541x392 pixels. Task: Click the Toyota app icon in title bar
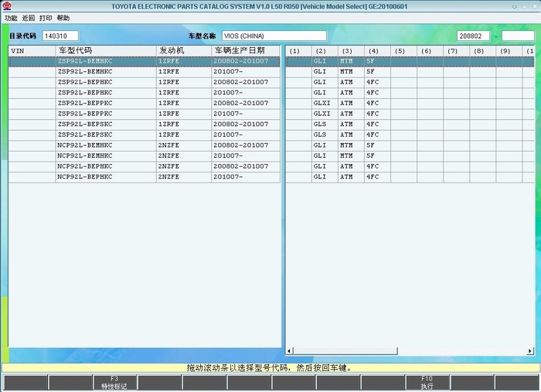pyautogui.click(x=7, y=6)
